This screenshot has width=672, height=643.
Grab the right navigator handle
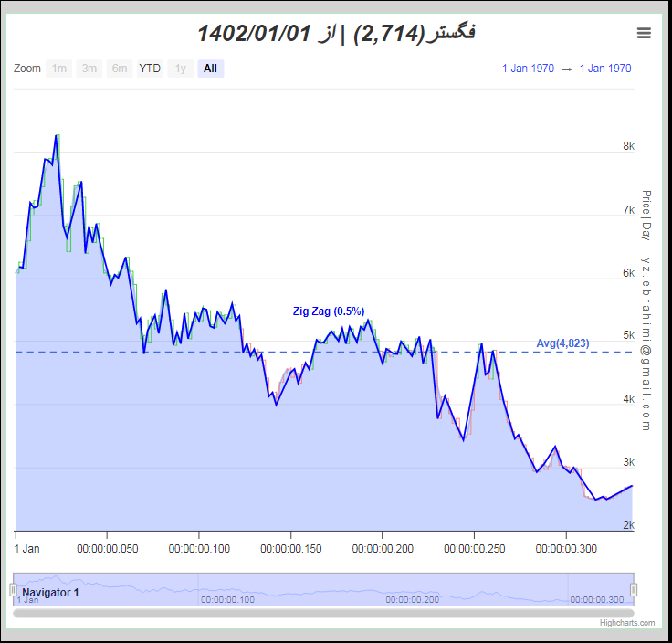tap(634, 590)
